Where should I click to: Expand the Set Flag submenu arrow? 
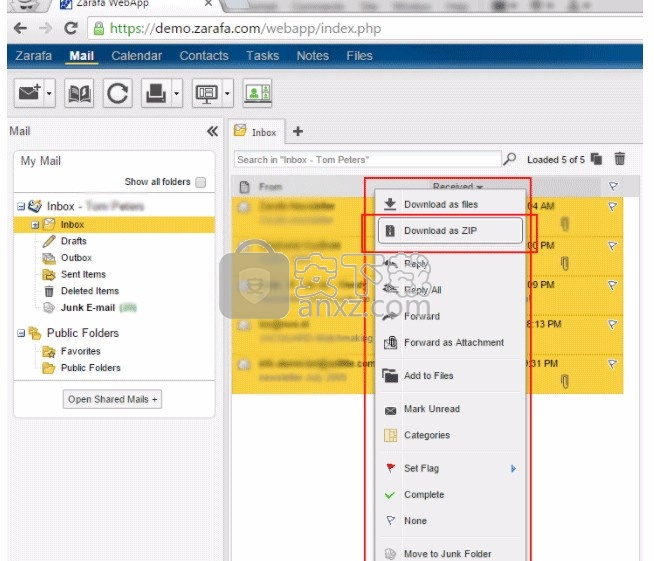point(514,468)
